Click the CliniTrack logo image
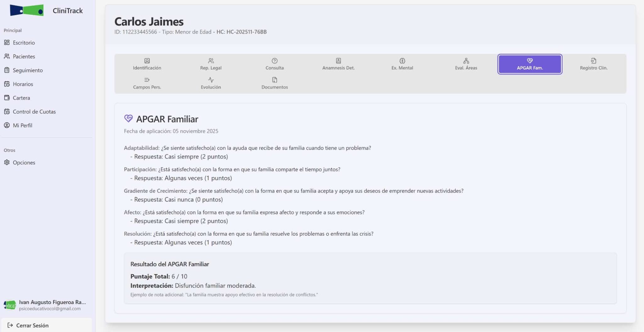 [x=27, y=10]
